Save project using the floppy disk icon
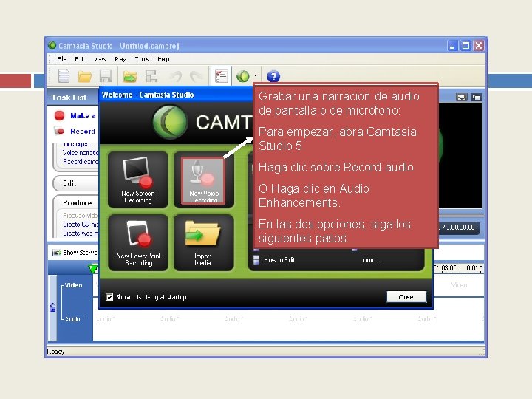The height and width of the screenshot is (399, 532). point(106,76)
